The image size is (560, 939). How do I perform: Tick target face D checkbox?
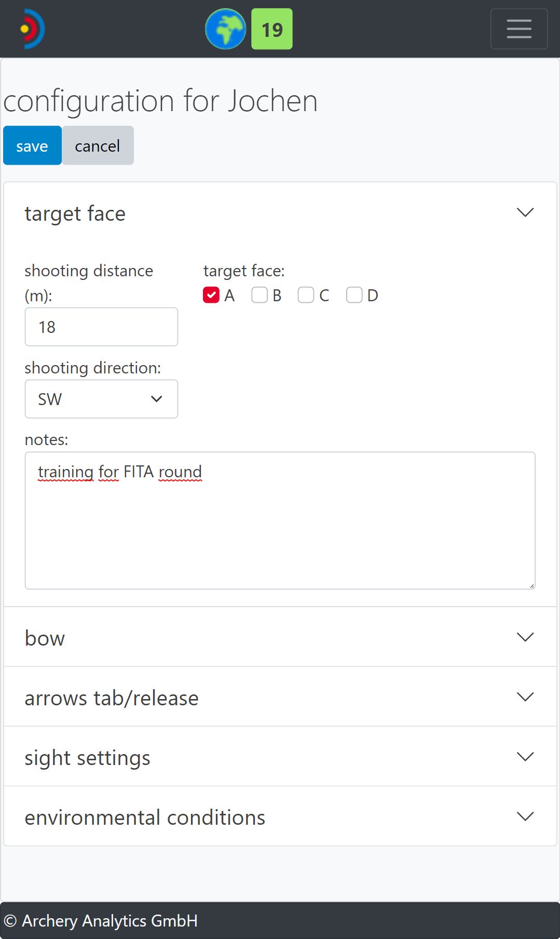[x=354, y=295]
